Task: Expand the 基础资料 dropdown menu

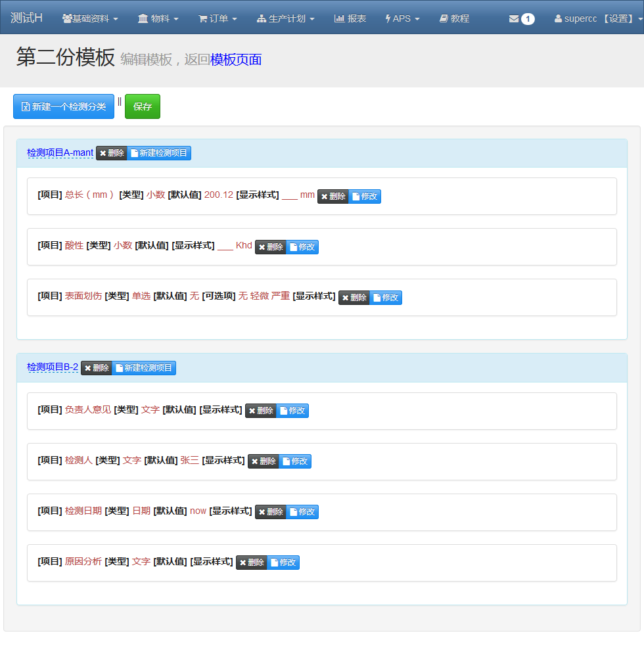Action: (x=90, y=18)
